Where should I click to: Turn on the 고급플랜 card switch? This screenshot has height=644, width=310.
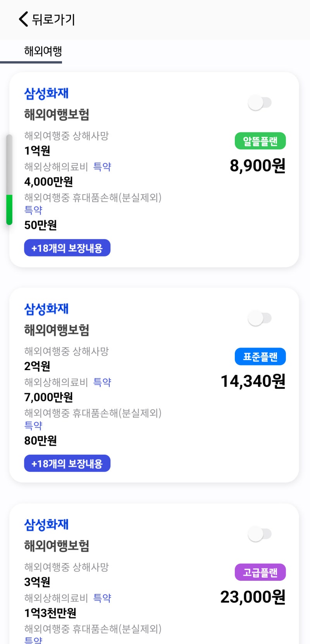(260, 534)
